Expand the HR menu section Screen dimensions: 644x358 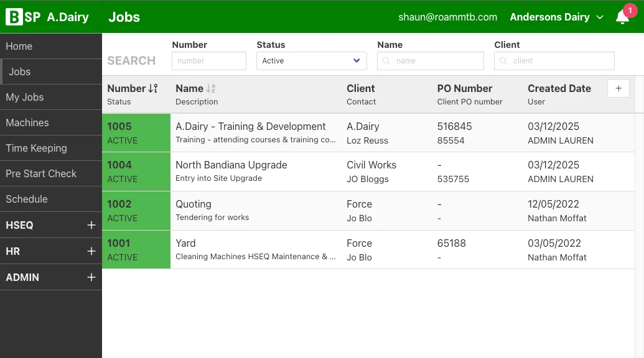[x=51, y=251]
